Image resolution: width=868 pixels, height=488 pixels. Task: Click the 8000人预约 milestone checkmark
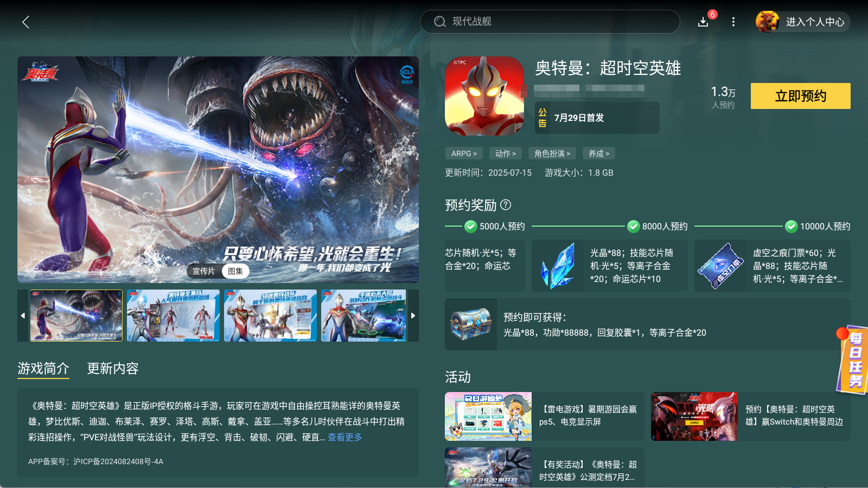pyautogui.click(x=633, y=226)
